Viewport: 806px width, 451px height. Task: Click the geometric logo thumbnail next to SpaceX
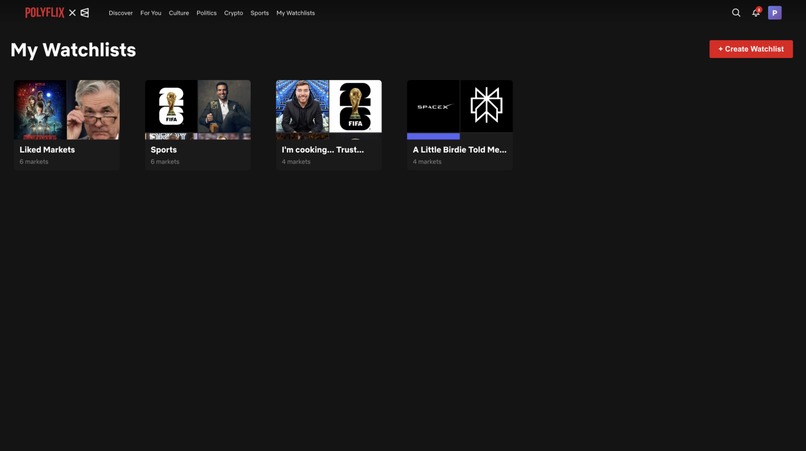[487, 106]
